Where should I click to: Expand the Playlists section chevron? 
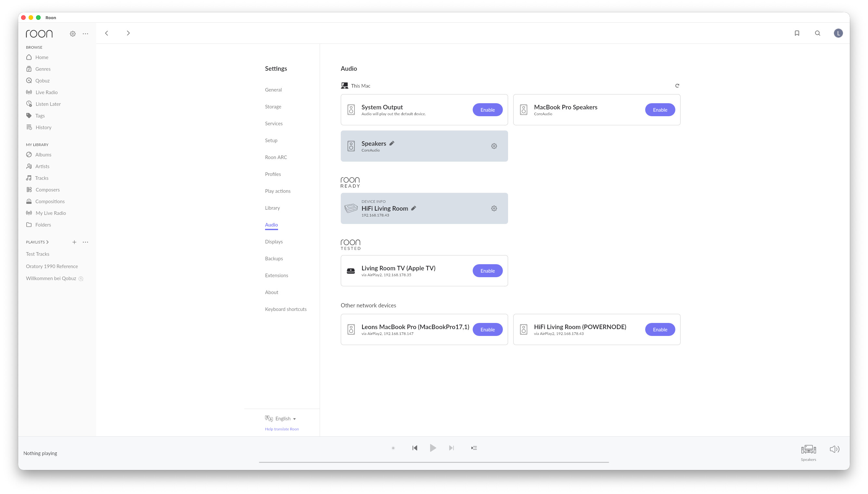point(47,242)
